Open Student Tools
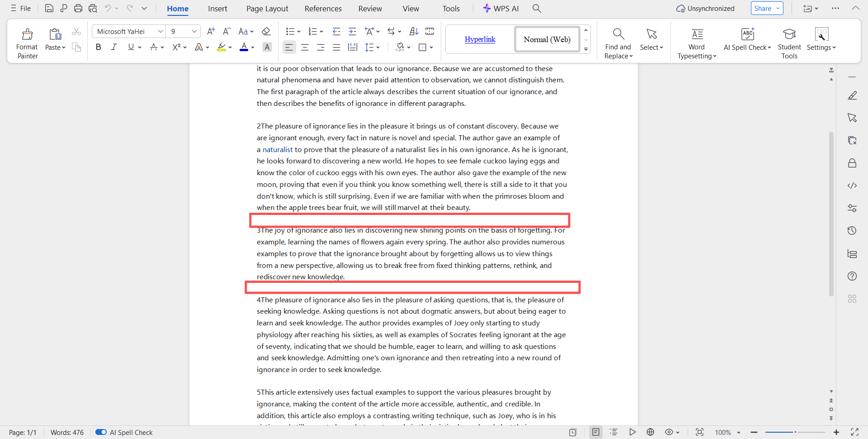The image size is (868, 439). tap(789, 34)
